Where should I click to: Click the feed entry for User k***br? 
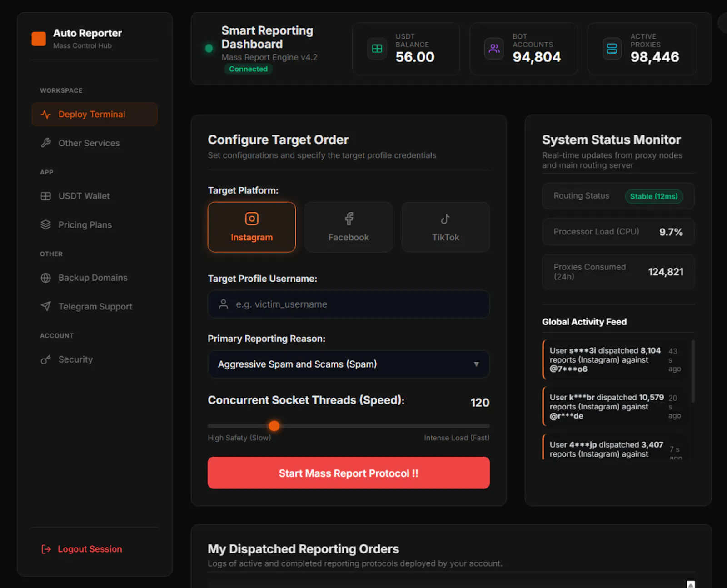tap(615, 406)
